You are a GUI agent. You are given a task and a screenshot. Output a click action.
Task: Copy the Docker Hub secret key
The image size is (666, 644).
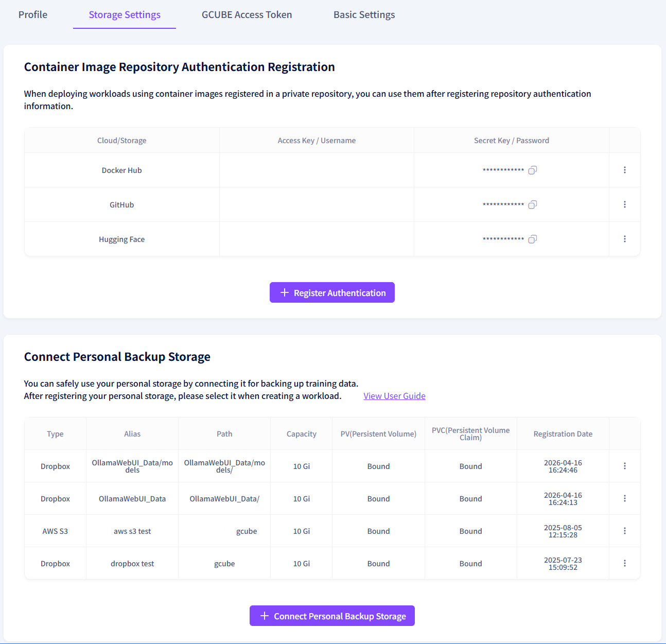click(533, 170)
